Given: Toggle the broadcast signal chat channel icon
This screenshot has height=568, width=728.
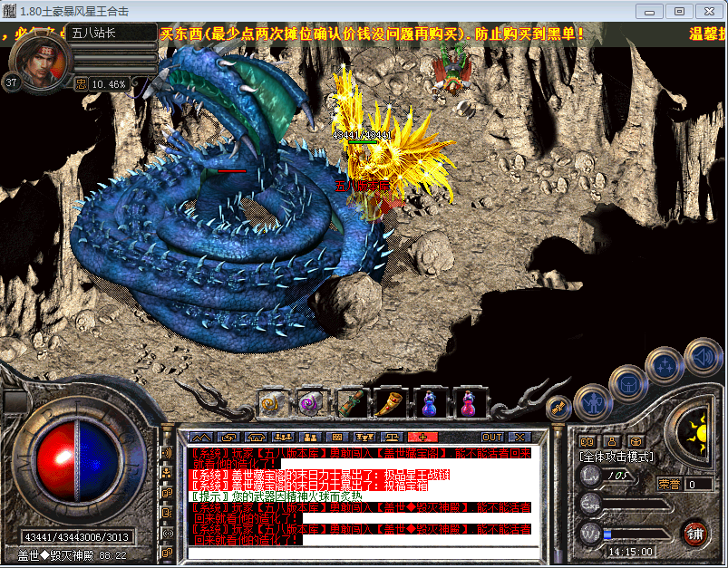Looking at the screenshot, I should click(167, 534).
